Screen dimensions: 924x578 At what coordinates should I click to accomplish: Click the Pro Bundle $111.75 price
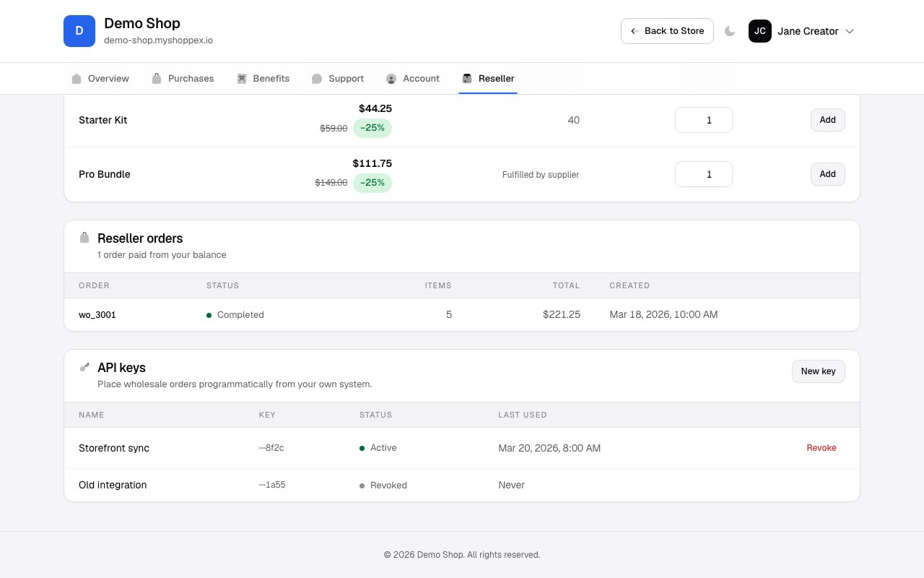click(372, 163)
